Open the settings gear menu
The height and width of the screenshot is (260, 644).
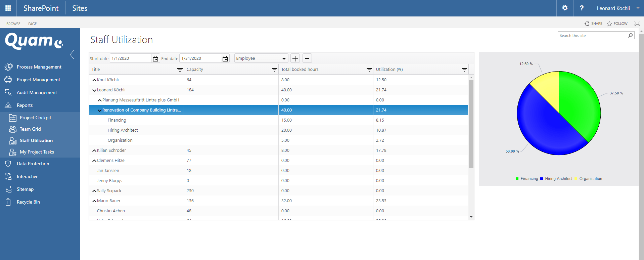click(x=565, y=8)
